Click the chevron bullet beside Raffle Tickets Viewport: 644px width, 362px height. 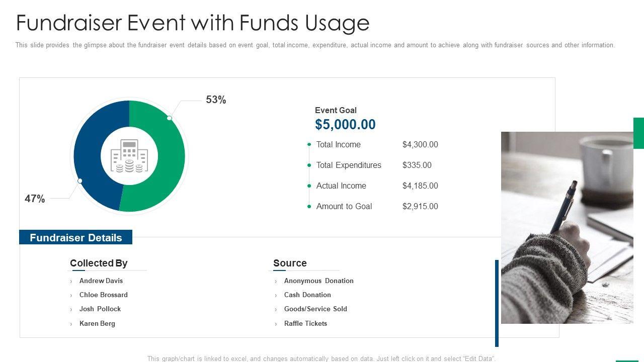coord(276,324)
